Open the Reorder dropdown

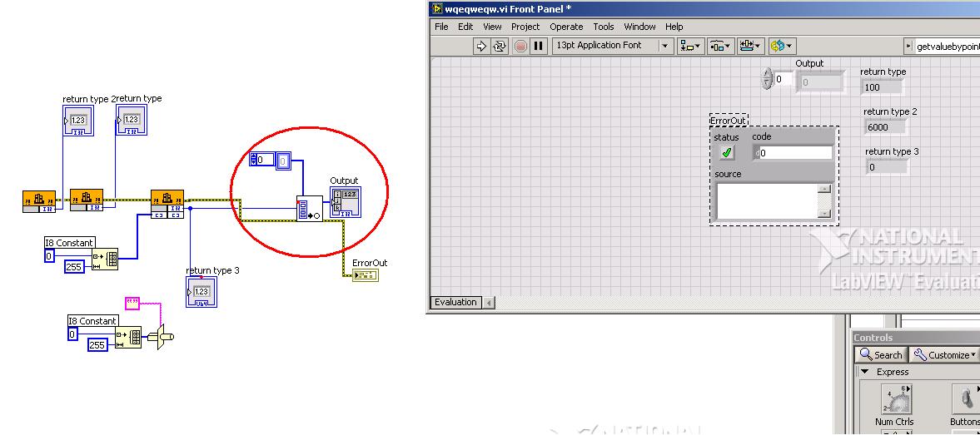click(x=781, y=46)
